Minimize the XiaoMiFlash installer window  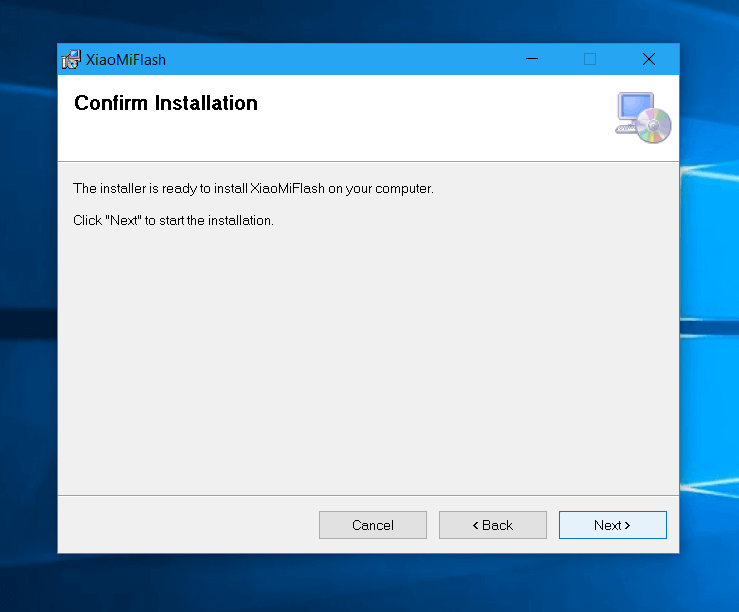pyautogui.click(x=532, y=59)
